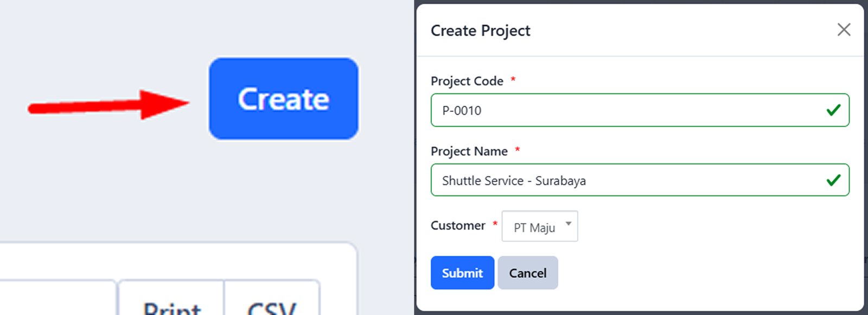Click the Project Name field with Shuttle Service text
Viewport: 868px width, 315px height.
pyautogui.click(x=597, y=180)
